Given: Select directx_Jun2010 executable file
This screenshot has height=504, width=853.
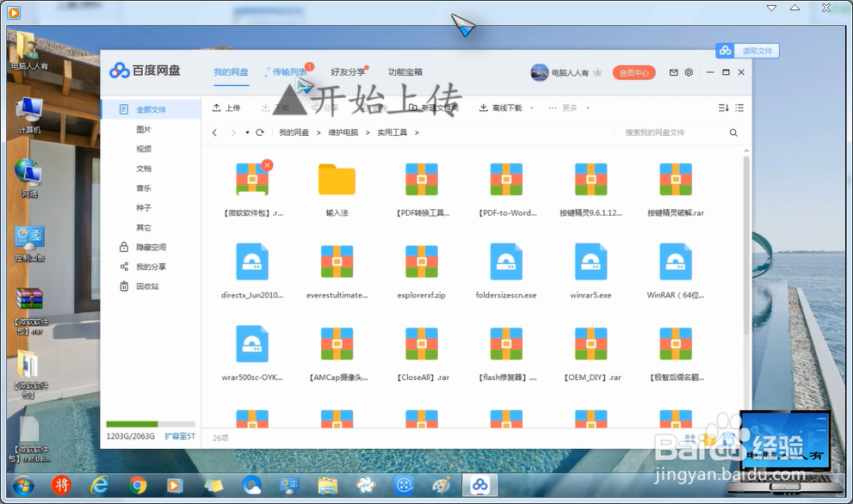Looking at the screenshot, I should coord(252,261).
